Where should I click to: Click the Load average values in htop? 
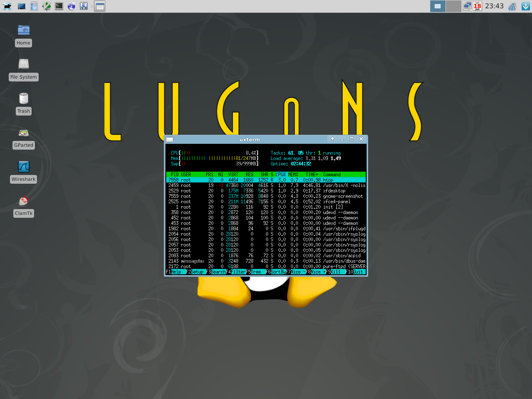tap(323, 158)
